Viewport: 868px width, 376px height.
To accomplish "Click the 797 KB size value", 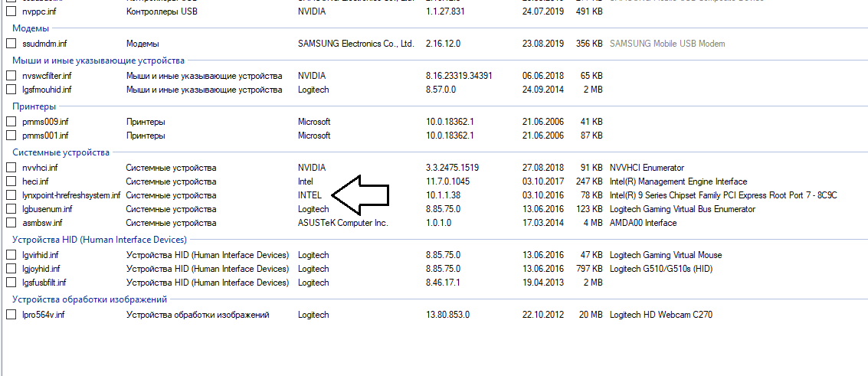I will [590, 269].
